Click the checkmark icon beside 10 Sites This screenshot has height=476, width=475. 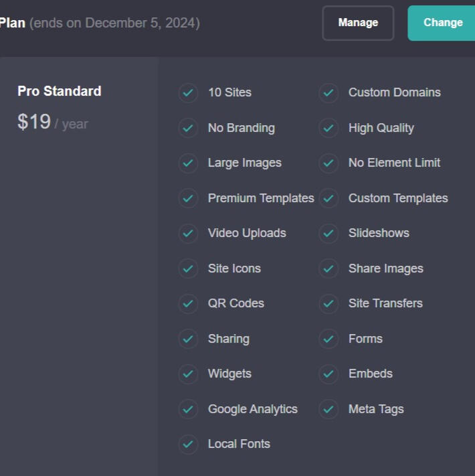[x=188, y=92]
